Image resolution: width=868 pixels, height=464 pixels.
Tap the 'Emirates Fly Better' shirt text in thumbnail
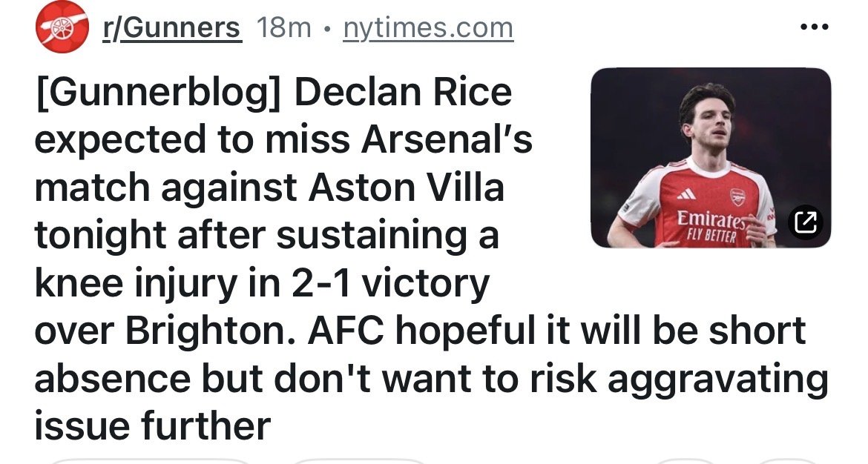708,227
